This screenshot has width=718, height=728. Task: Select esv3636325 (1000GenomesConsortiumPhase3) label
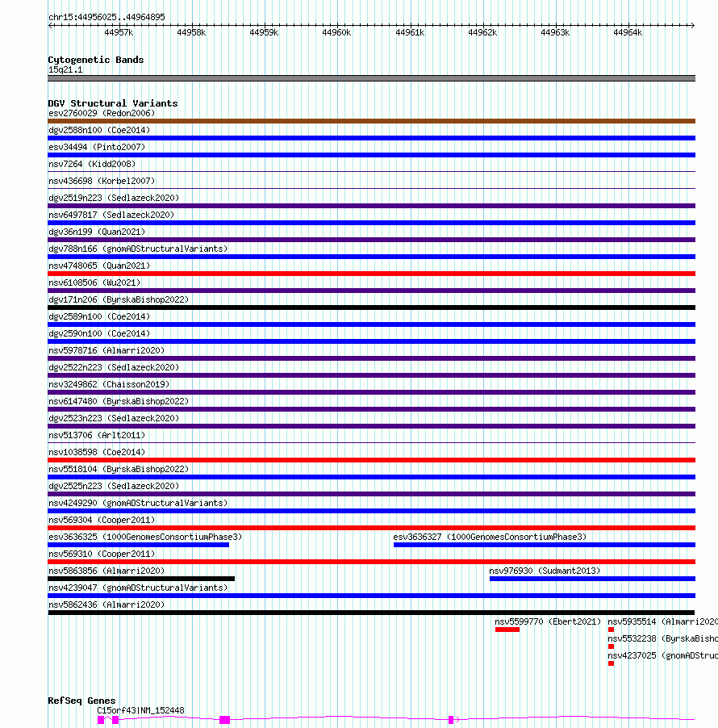[x=145, y=537]
